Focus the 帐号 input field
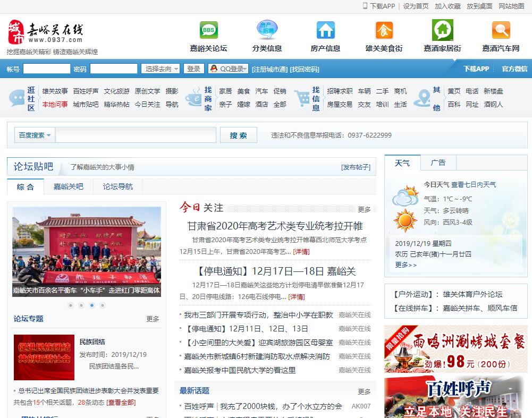 (x=46, y=69)
